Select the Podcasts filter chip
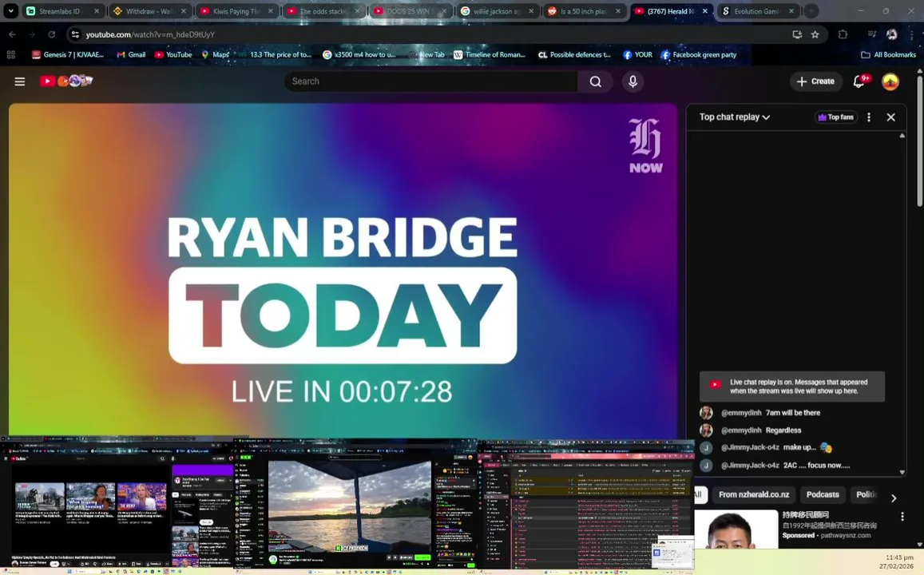The image size is (924, 575). click(x=822, y=495)
